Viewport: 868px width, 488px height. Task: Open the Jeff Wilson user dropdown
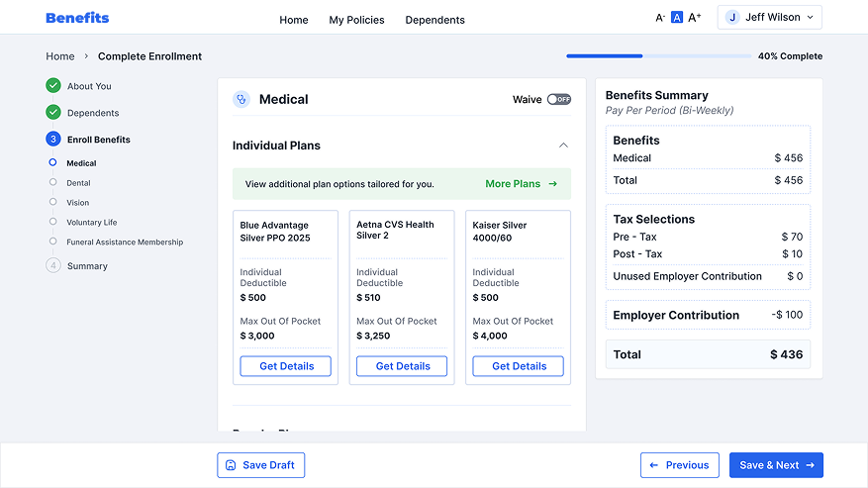tap(769, 17)
